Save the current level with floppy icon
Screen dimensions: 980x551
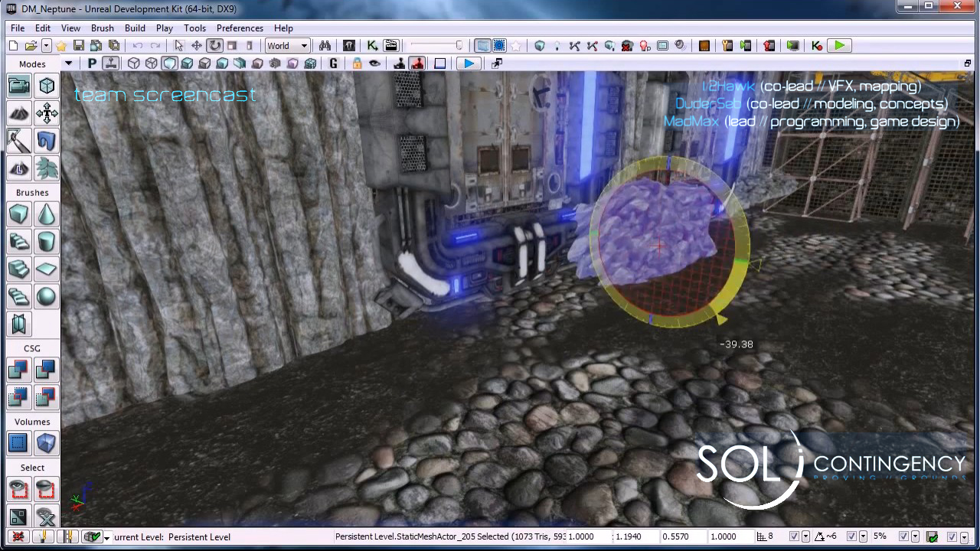78,46
